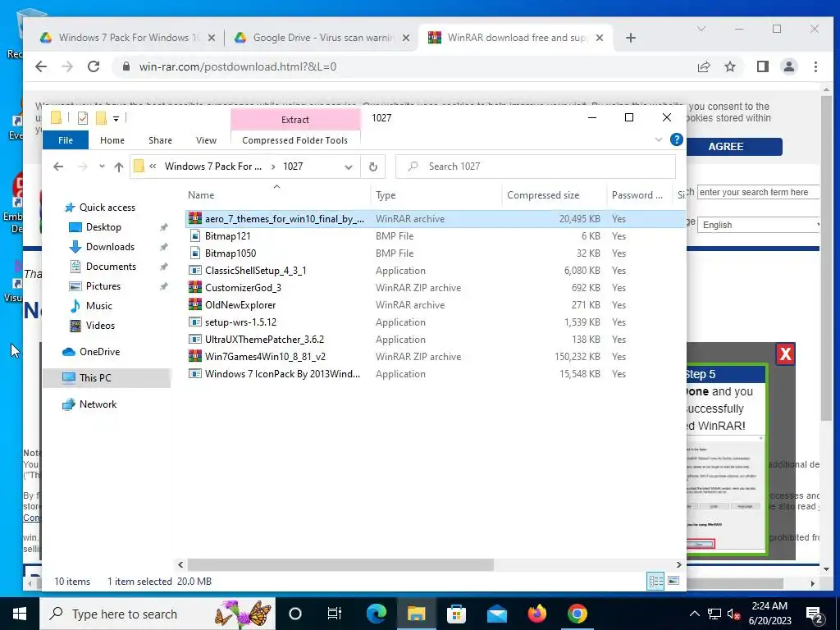Screen dimensions: 840x630
Task: Open the File ribbon tab
Action: [66, 140]
